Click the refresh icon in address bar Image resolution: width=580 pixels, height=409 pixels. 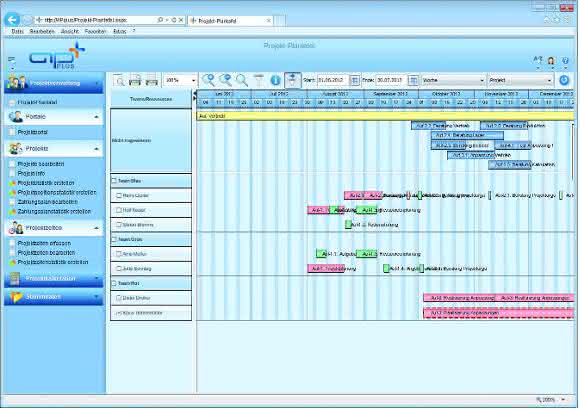tap(173, 20)
